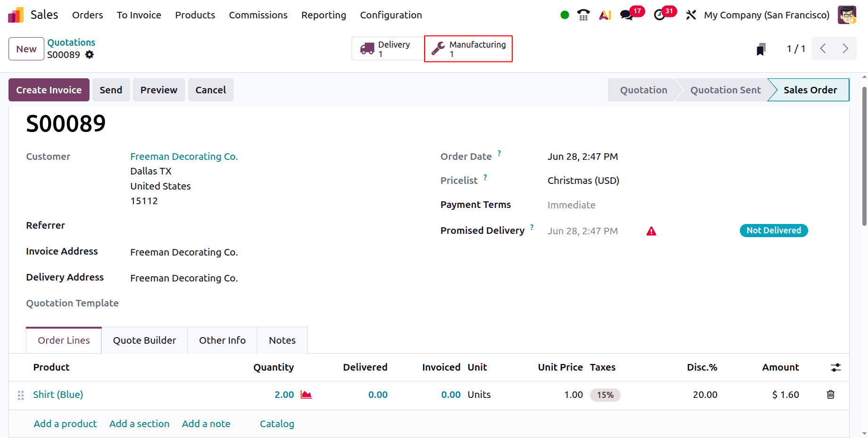Select the Order Lines tab
868x438 pixels.
click(x=64, y=340)
